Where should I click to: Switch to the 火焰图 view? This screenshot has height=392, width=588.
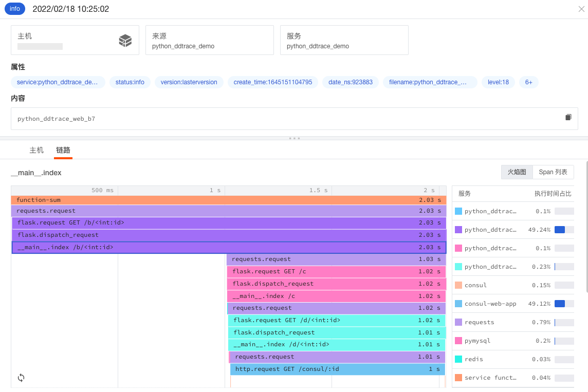(x=517, y=172)
